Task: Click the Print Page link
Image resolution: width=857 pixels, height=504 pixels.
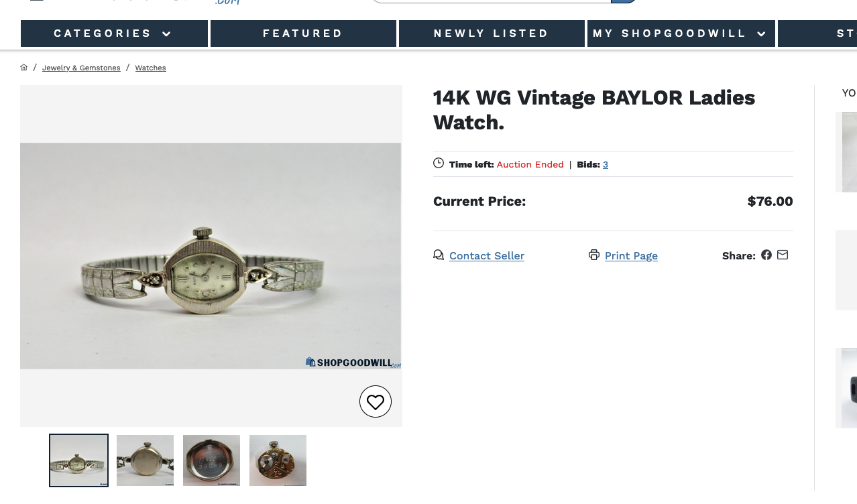Action: tap(631, 255)
